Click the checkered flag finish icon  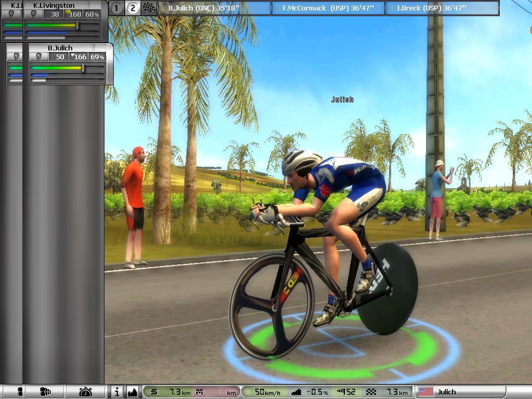149,8
